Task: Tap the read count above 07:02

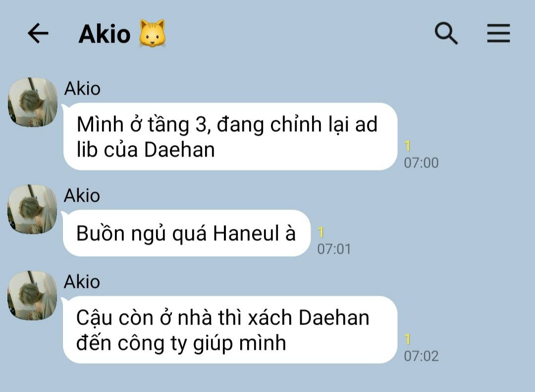Action: (407, 339)
